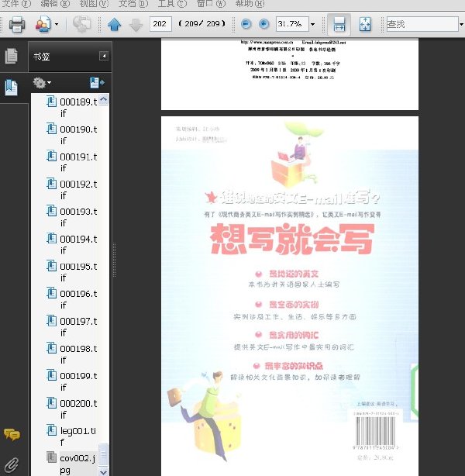Click the panel splitter grip handle
The height and width of the screenshot is (476, 465).
[x=115, y=260]
